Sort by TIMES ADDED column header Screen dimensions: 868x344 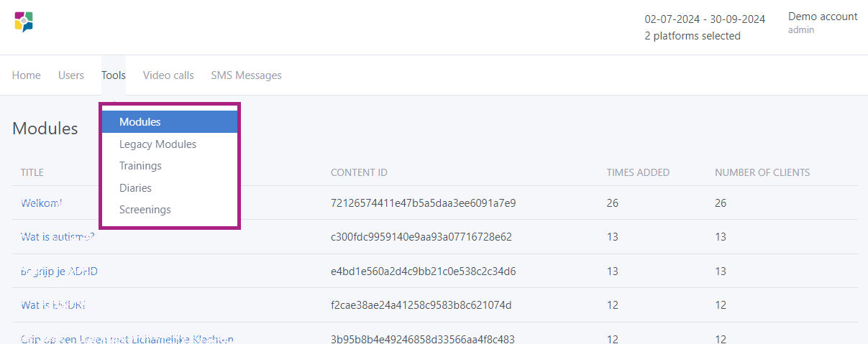click(638, 172)
